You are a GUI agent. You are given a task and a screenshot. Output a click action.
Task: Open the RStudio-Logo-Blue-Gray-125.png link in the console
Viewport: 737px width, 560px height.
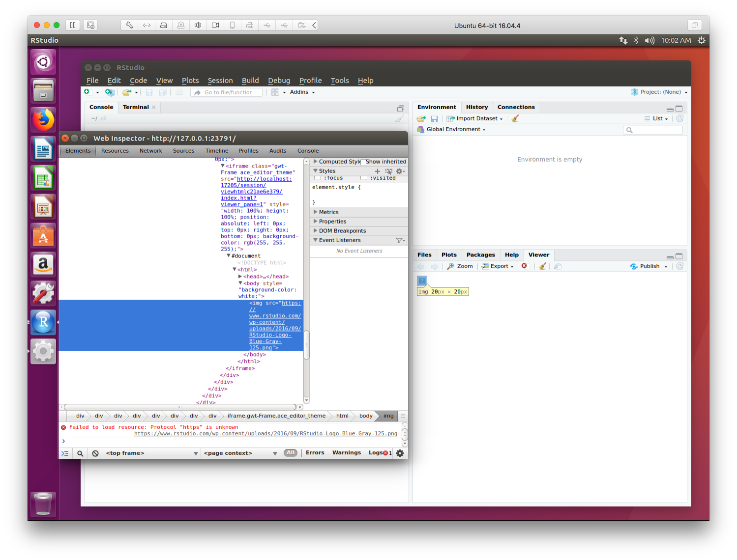tap(266, 434)
